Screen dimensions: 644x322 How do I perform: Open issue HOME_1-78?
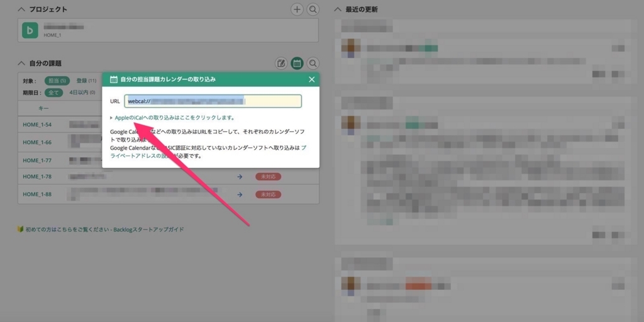click(37, 177)
